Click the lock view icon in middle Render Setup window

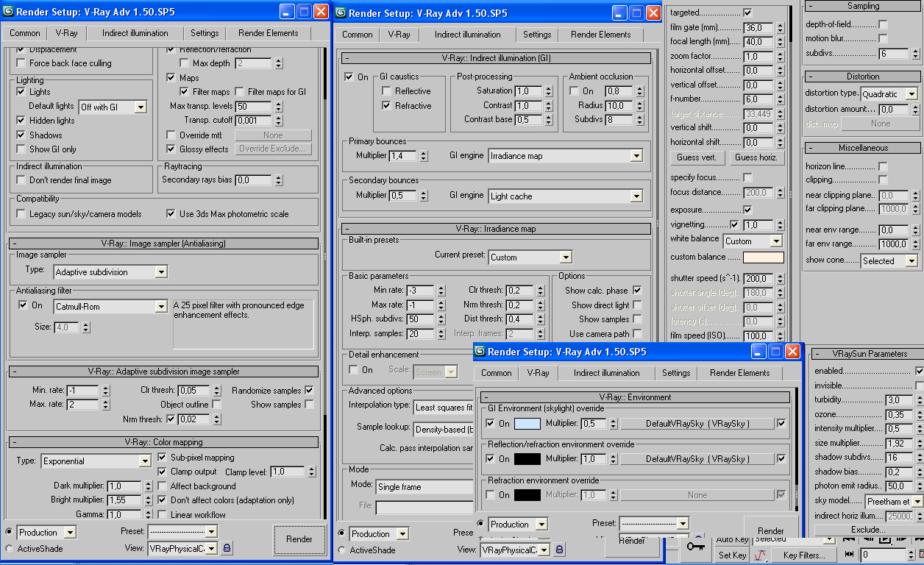559,550
